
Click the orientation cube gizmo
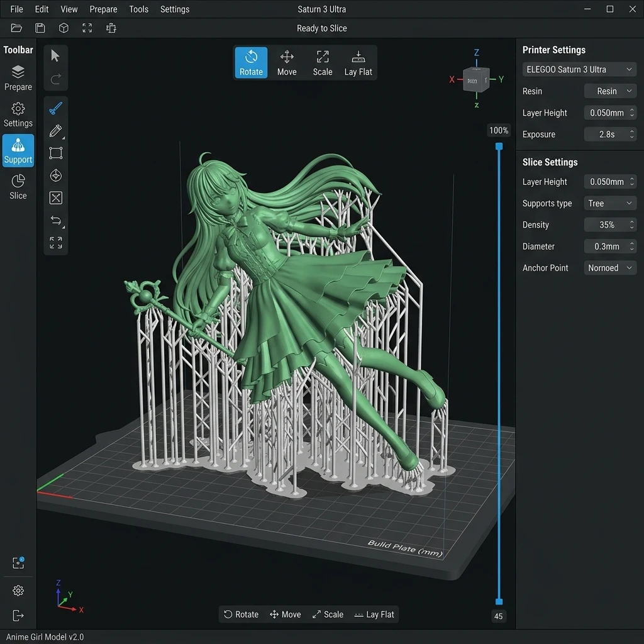[477, 80]
